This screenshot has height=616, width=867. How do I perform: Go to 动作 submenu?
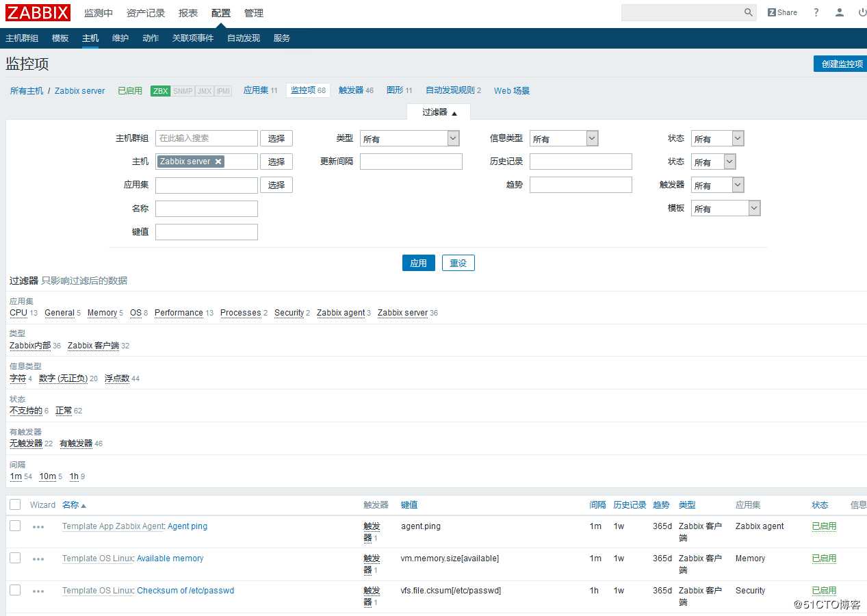point(151,38)
